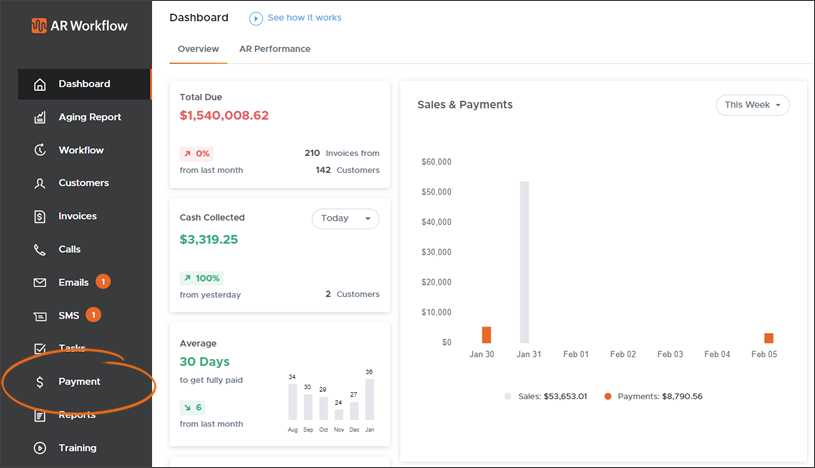Image resolution: width=815 pixels, height=468 pixels.
Task: Open the Payment menu item
Action: (x=79, y=382)
